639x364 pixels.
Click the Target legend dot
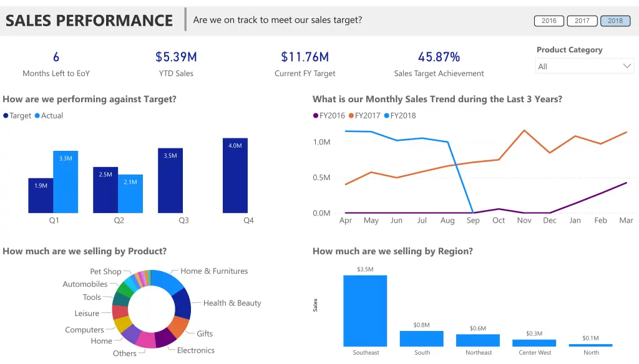click(x=6, y=116)
